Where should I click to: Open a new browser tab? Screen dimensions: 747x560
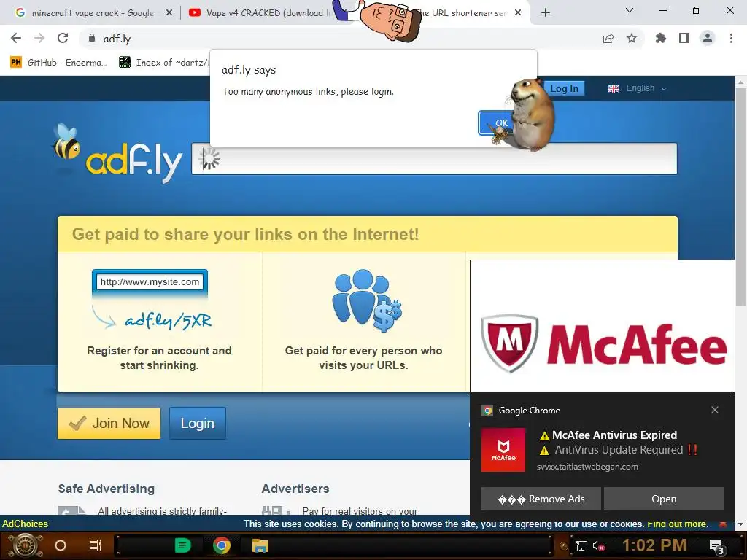point(546,12)
